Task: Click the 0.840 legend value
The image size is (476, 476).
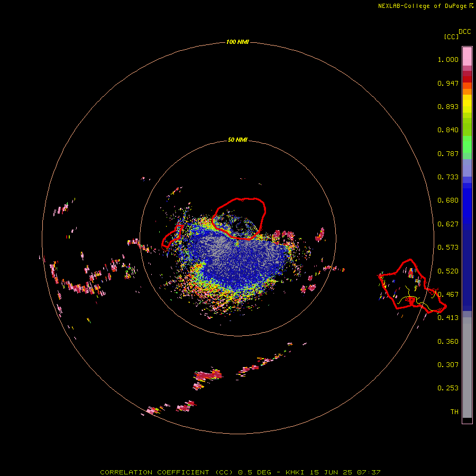Action: click(448, 130)
